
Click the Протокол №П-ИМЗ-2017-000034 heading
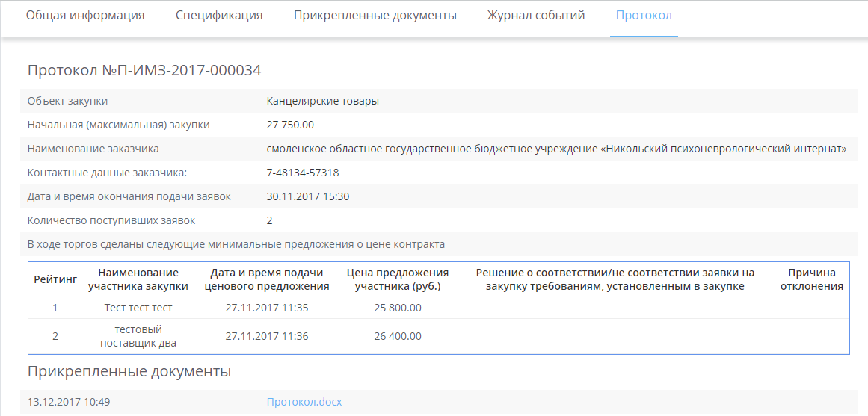coord(144,71)
